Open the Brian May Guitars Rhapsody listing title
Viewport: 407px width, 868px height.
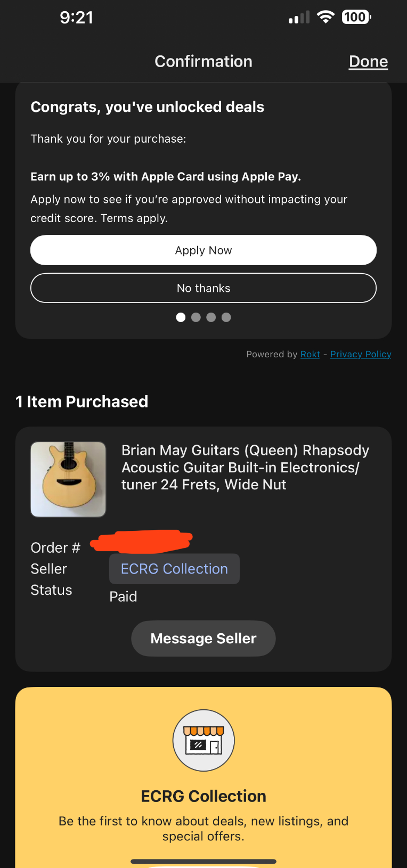[245, 468]
